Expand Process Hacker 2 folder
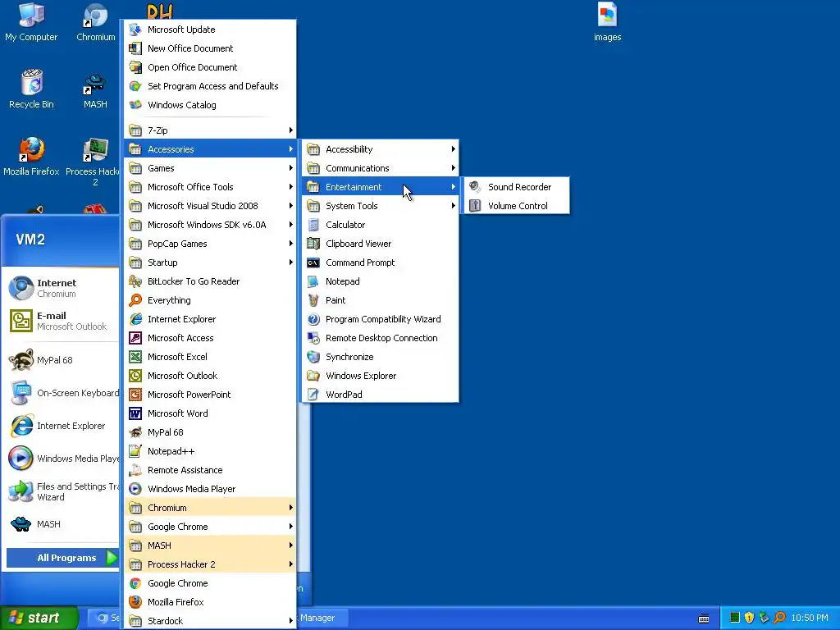The height and width of the screenshot is (630, 840). 210,564
